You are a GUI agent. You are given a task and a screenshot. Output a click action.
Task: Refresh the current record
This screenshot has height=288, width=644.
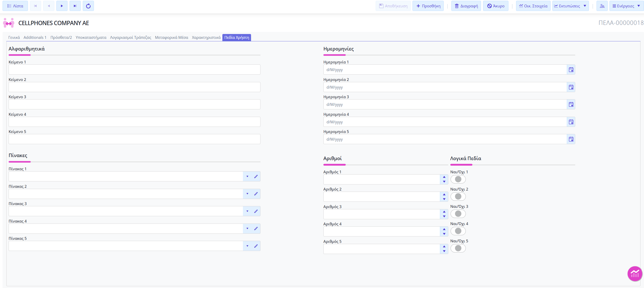[x=88, y=6]
